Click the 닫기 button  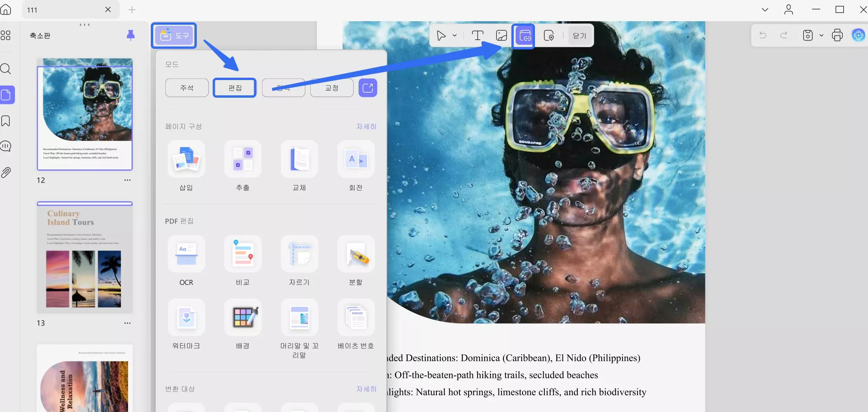tap(580, 36)
